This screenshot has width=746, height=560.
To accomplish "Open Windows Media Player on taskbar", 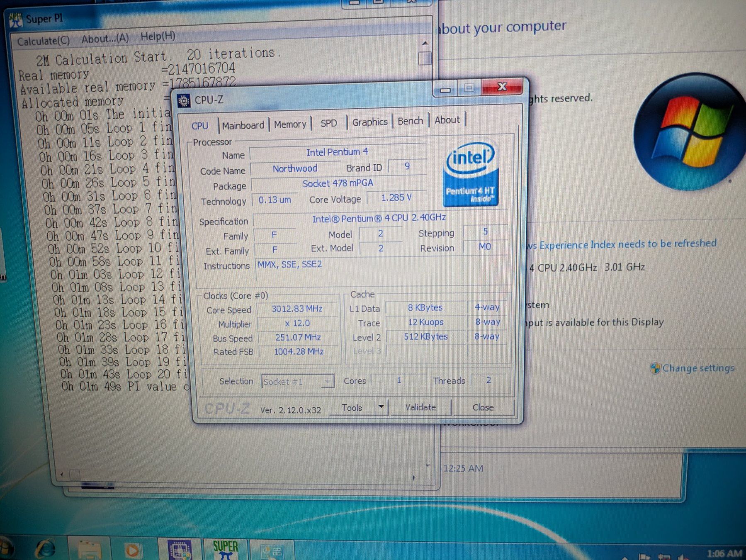I will tap(133, 550).
